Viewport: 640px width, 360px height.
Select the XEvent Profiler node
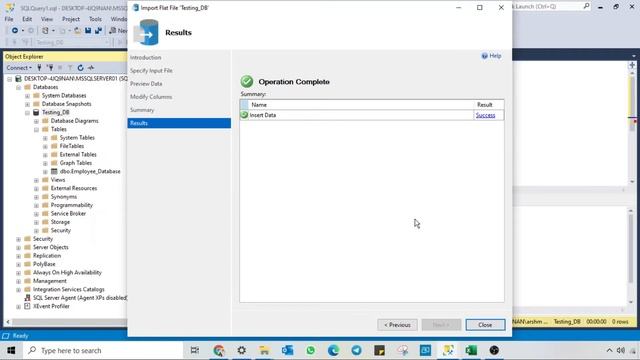(x=51, y=306)
